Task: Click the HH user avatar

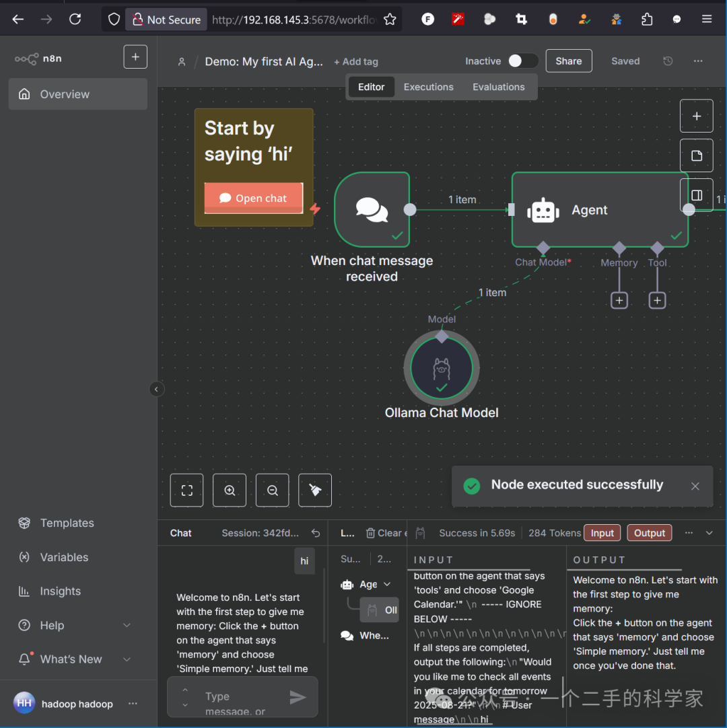Action: (x=24, y=703)
